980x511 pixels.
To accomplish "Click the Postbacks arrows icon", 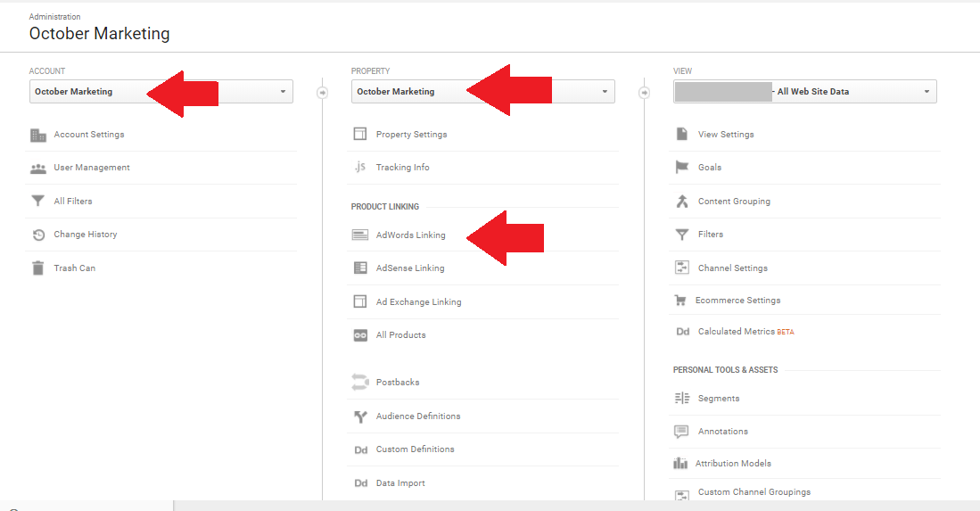I will (x=360, y=382).
